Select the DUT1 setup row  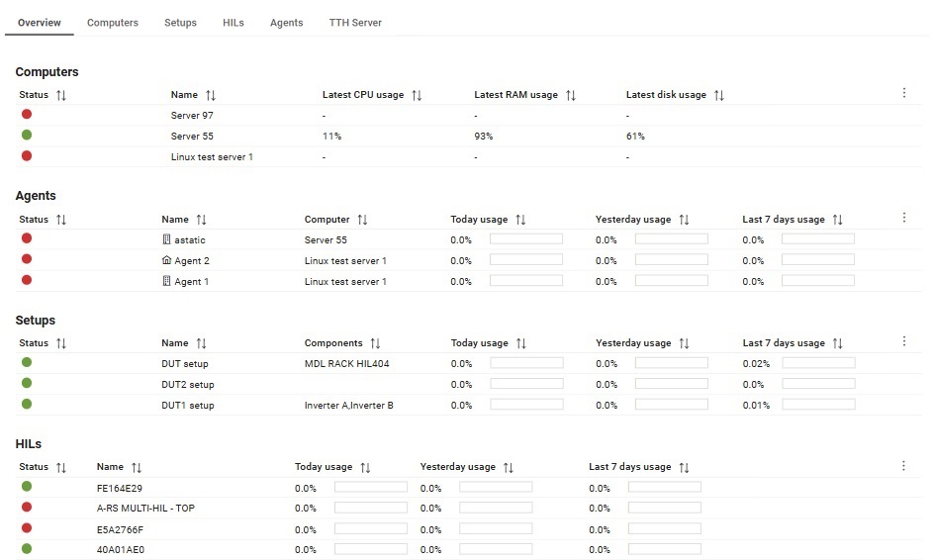[468, 406]
